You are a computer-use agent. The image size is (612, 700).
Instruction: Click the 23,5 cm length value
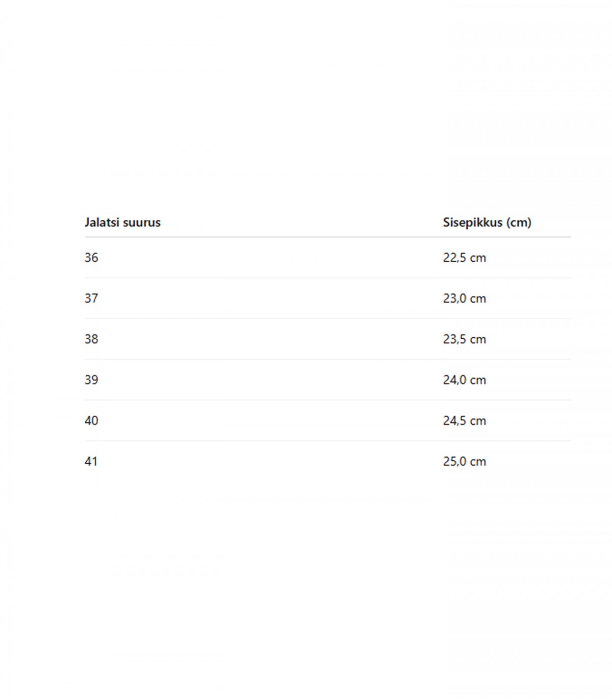(464, 339)
